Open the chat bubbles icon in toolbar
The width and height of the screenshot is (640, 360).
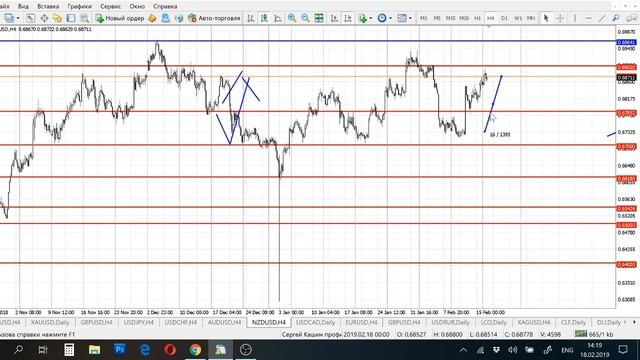631,18
